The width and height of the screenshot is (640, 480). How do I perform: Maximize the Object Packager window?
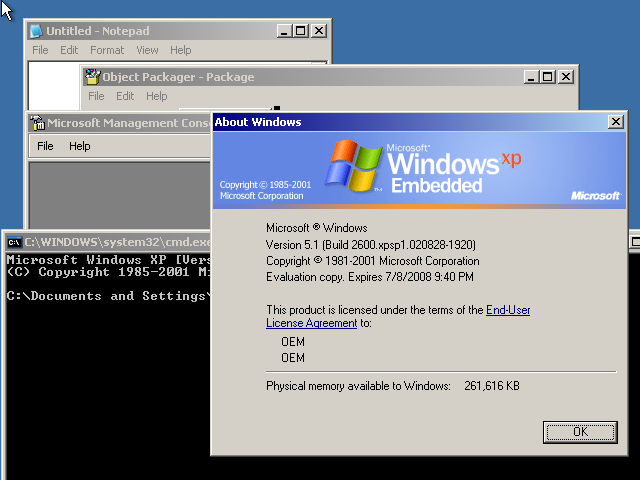[x=548, y=77]
